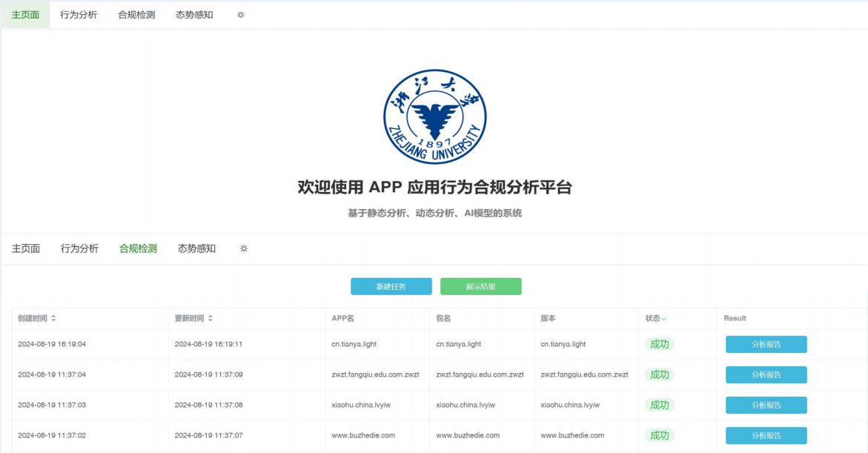Open 主页面 in the lower menu
Image resolution: width=868 pixels, height=453 pixels.
(26, 248)
